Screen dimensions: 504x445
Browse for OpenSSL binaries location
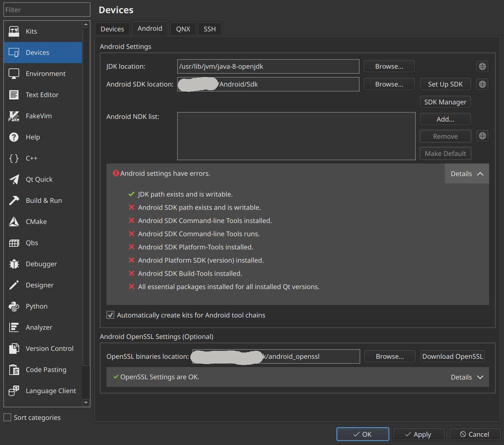[390, 356]
